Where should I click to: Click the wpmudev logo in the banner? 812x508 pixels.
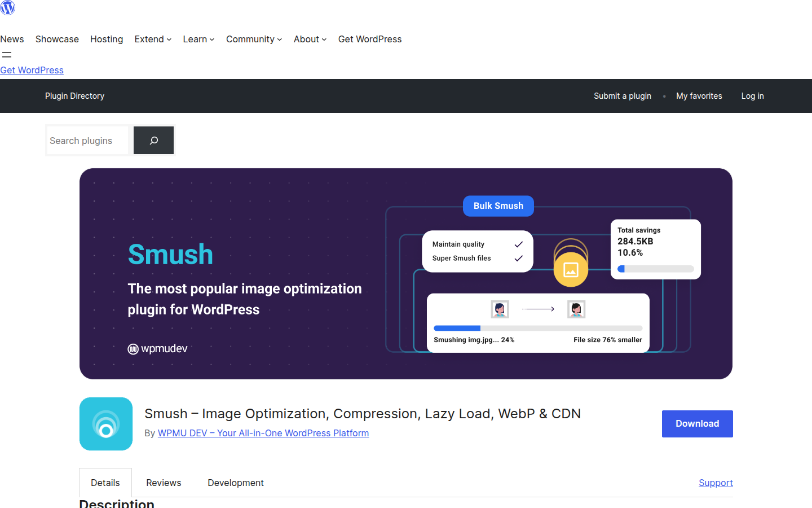coord(157,348)
